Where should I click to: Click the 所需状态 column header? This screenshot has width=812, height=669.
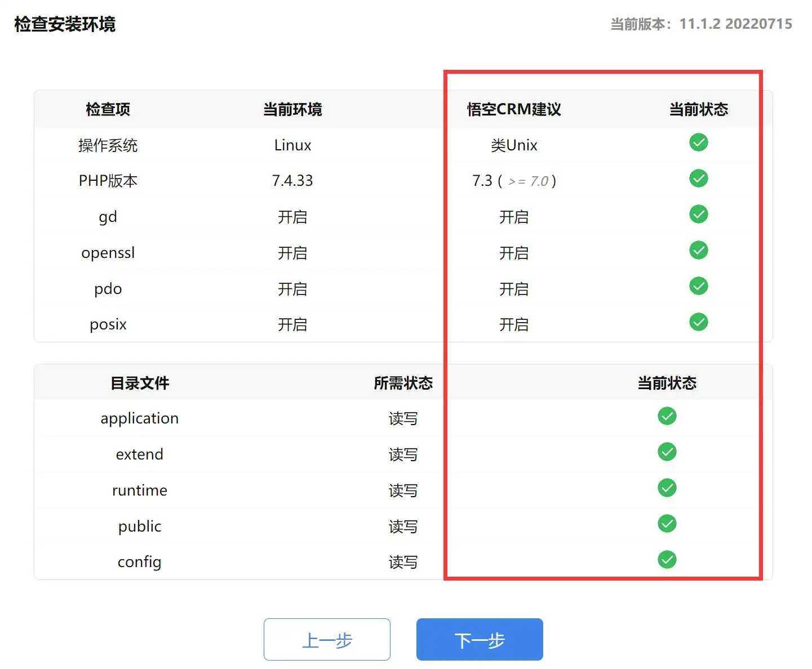(x=403, y=383)
